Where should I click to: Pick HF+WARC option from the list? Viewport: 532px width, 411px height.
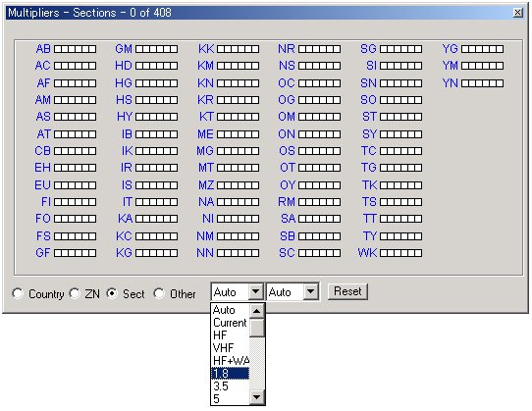tap(230, 360)
